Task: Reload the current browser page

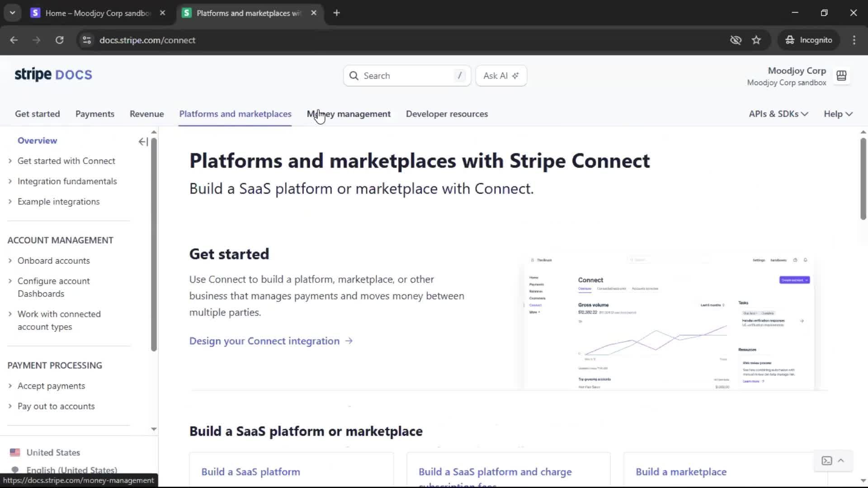Action: point(59,40)
